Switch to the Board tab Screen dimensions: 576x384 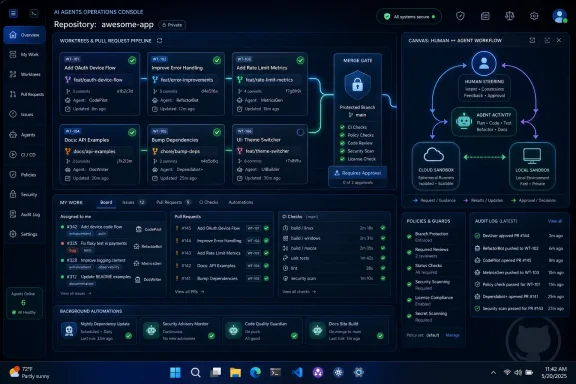[106, 202]
